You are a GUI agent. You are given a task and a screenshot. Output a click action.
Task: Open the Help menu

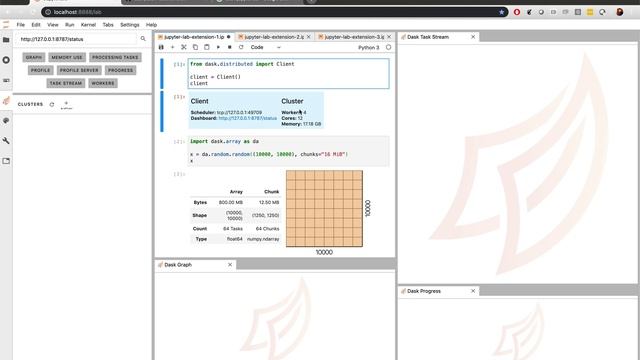[151, 24]
